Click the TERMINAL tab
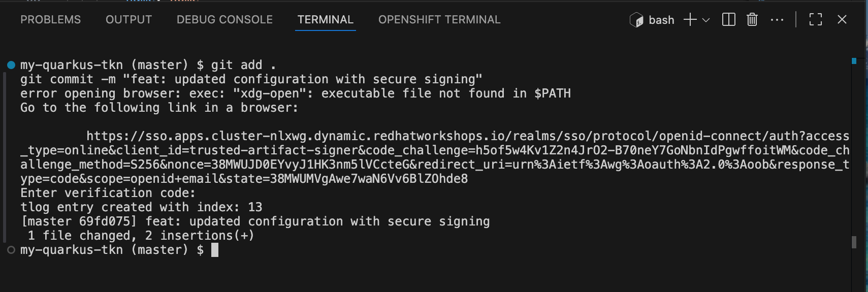Image resolution: width=868 pixels, height=292 pixels. click(325, 20)
